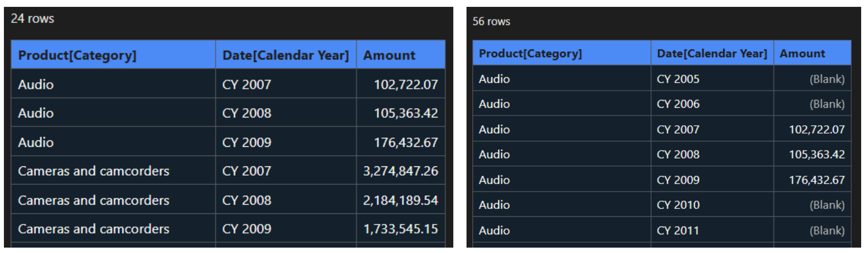The width and height of the screenshot is (868, 253).
Task: Click amount 3,274,847.26 cell
Action: (x=401, y=171)
